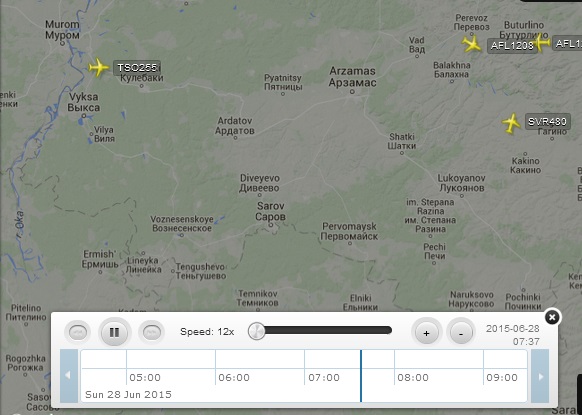Decrease speed with the minus button

click(x=461, y=333)
